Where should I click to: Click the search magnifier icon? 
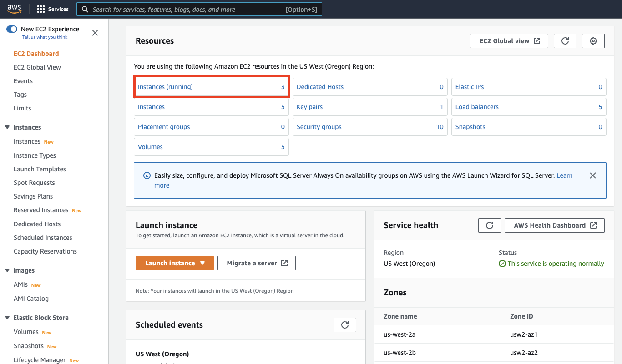pos(85,10)
